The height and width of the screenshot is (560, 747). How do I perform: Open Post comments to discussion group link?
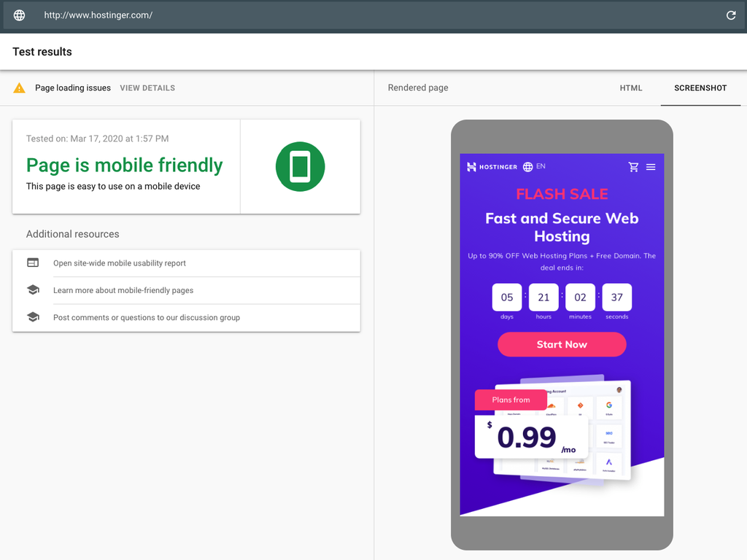pyautogui.click(x=186, y=318)
